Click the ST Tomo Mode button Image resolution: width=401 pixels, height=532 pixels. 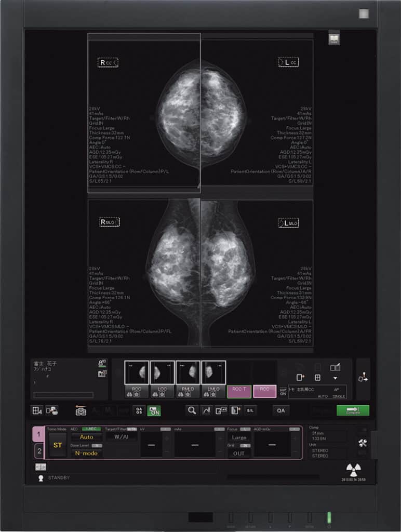(57, 445)
